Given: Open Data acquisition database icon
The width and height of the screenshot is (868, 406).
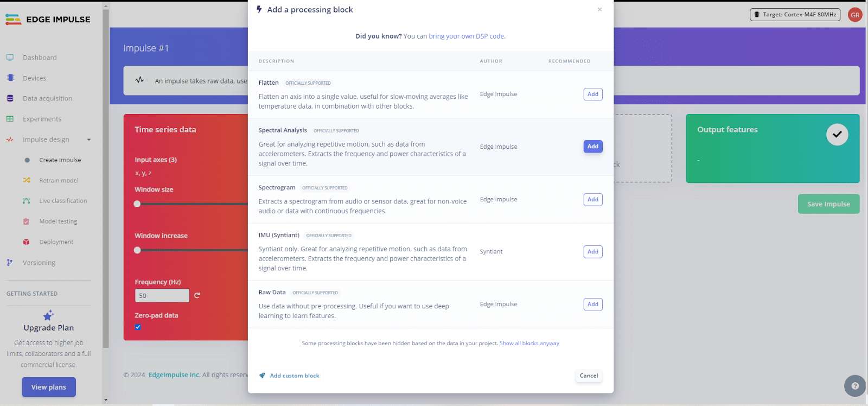Looking at the screenshot, I should (x=10, y=98).
